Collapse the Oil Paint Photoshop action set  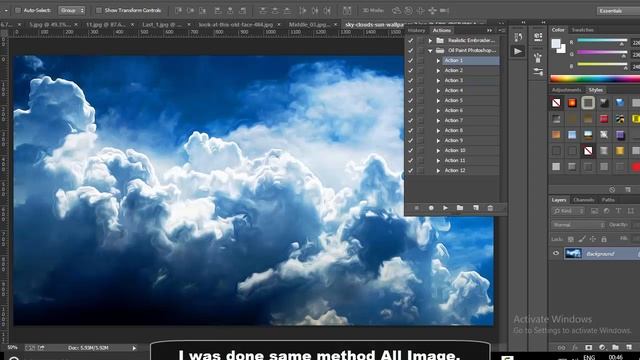pyautogui.click(x=430, y=51)
